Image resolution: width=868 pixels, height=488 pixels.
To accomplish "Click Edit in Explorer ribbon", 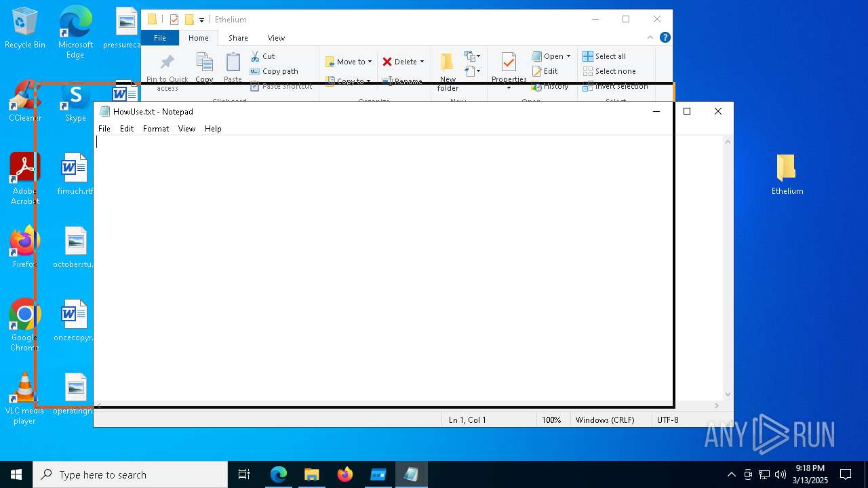I will 545,71.
